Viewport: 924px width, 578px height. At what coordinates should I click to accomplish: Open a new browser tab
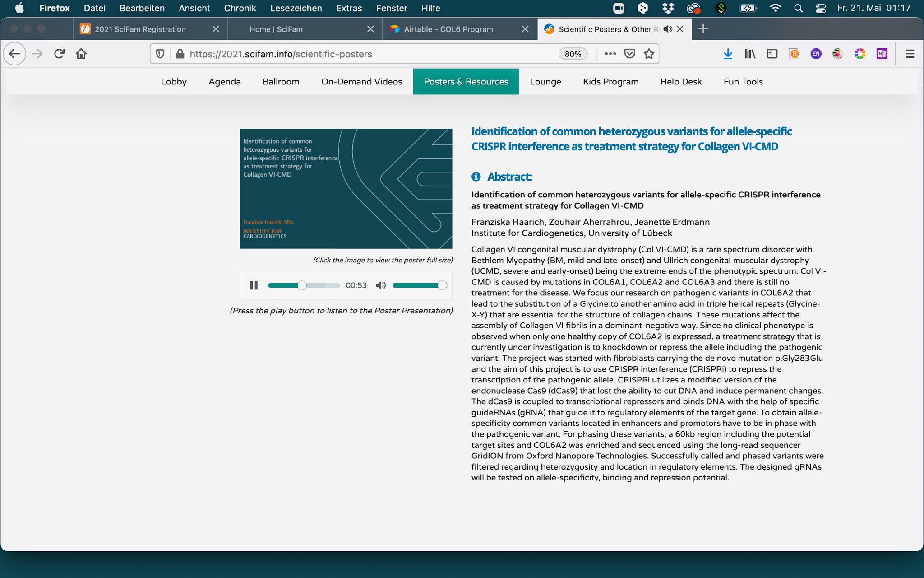coord(703,29)
